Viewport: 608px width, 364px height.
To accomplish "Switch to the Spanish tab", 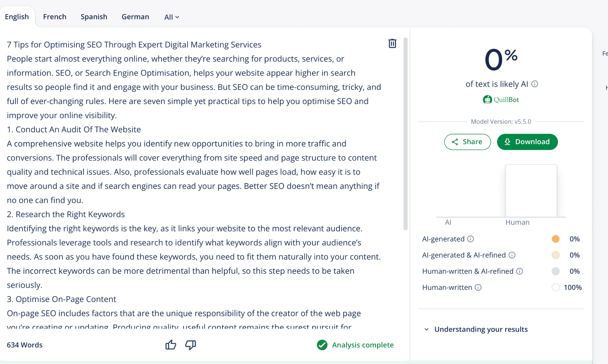I will (x=94, y=17).
